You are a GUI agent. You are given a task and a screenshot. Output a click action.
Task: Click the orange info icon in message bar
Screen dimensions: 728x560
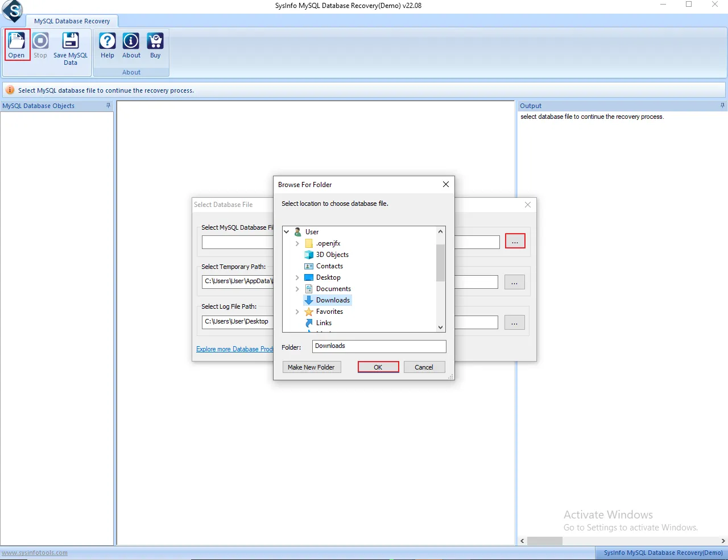(x=10, y=90)
